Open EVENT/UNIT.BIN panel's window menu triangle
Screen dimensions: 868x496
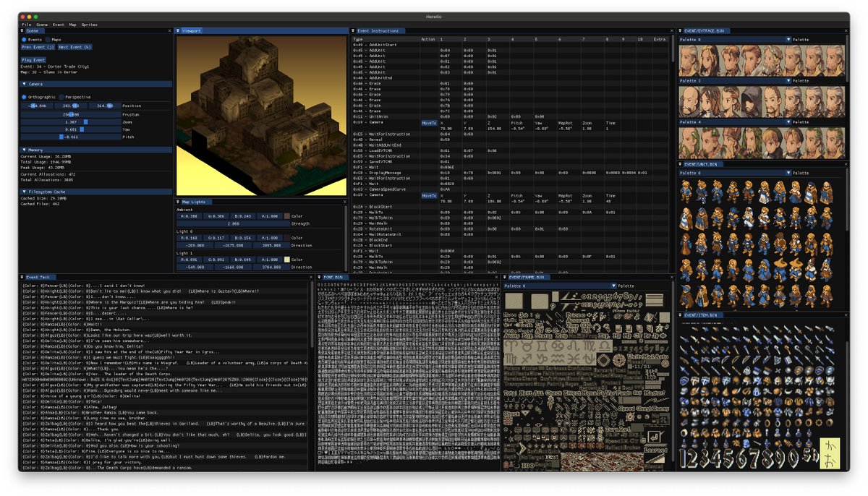tap(681, 163)
